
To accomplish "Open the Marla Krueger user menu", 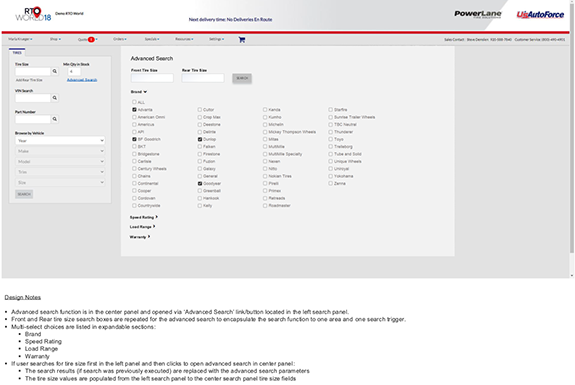I will coord(20,39).
